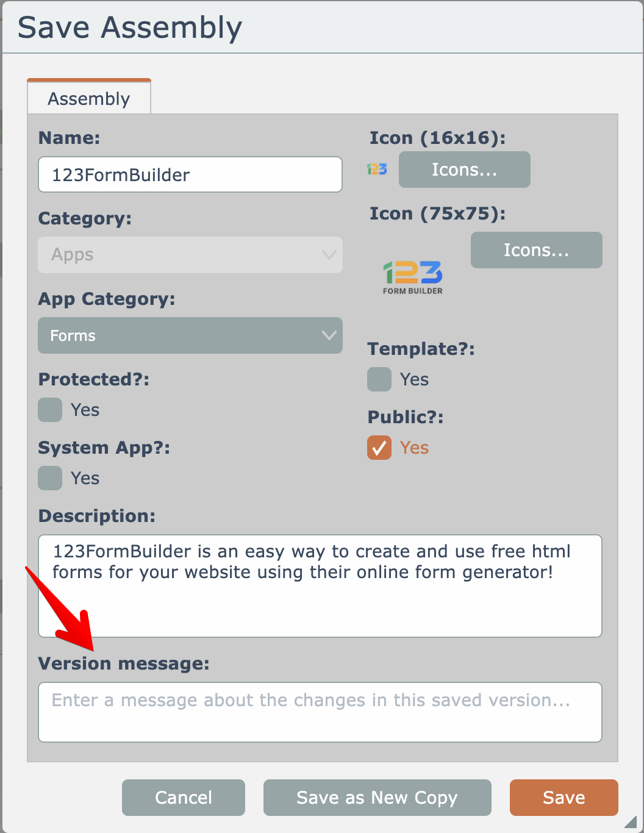
Task: Click the orange Save button
Action: [563, 798]
